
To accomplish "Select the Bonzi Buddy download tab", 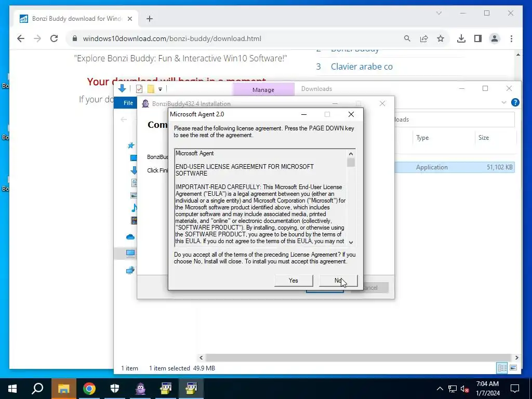I will click(76, 19).
